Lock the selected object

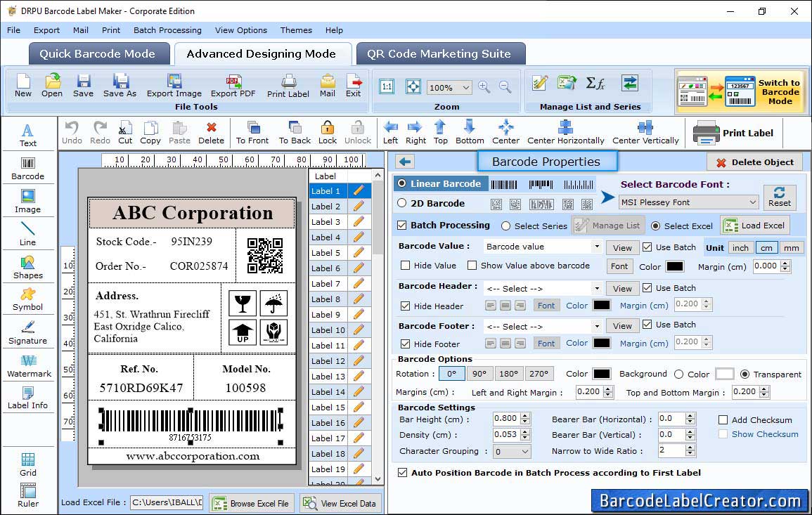coord(328,133)
